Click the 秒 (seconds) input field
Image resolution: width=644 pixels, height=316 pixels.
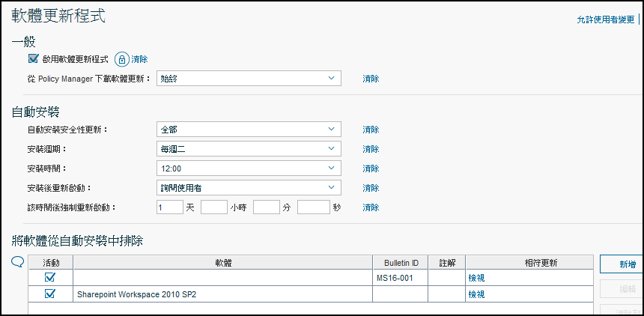(313, 207)
